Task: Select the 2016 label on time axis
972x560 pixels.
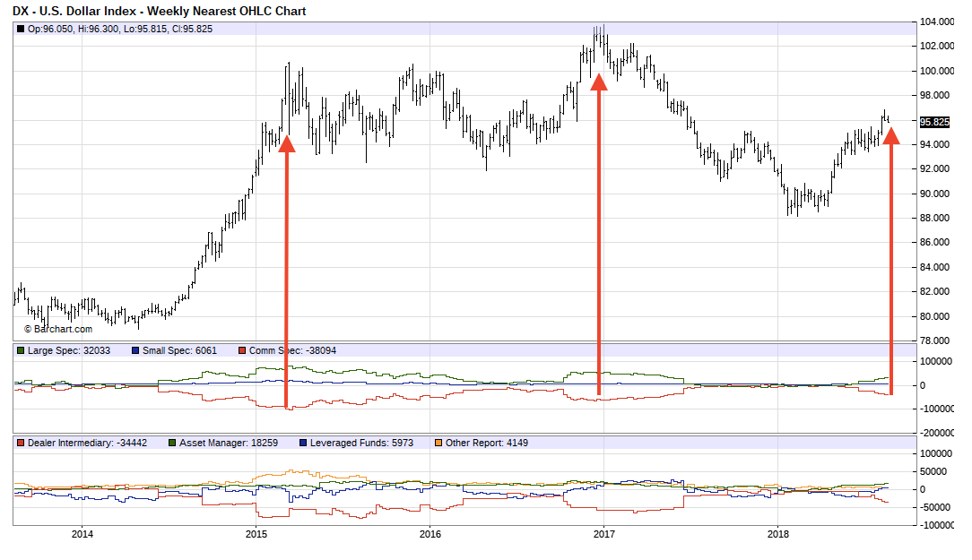Action: click(x=430, y=536)
